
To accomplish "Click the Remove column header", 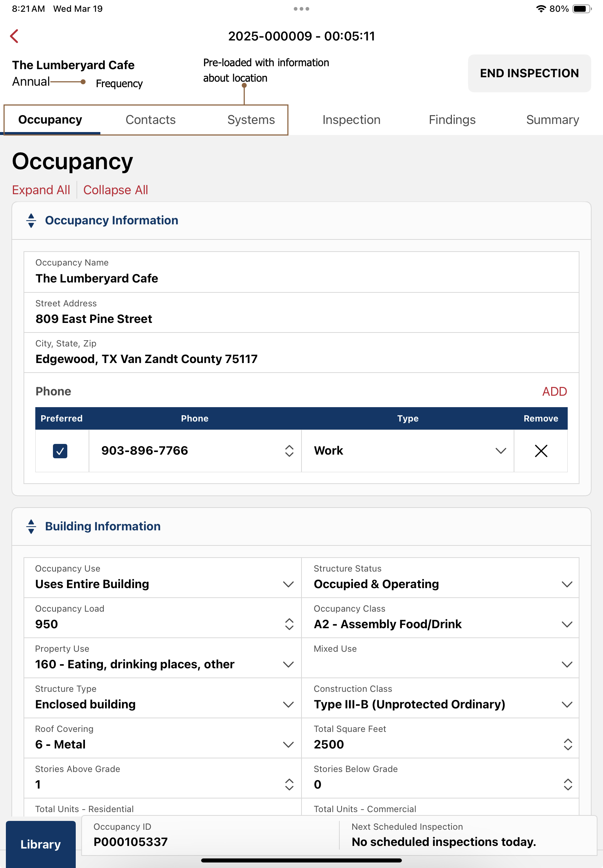I will 540,418.
